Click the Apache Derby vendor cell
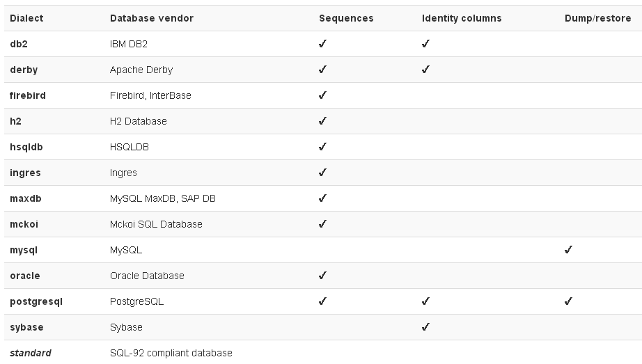The height and width of the screenshot is (364, 642). click(141, 70)
